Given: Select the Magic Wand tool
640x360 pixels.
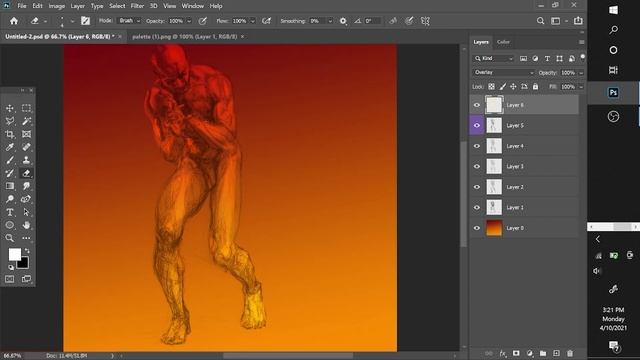Looking at the screenshot, I should pos(26,121).
